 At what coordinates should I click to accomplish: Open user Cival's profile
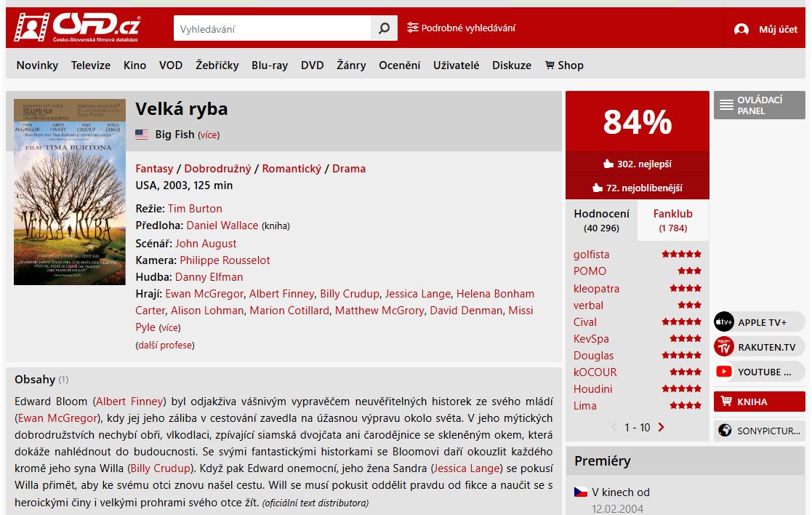click(x=585, y=322)
